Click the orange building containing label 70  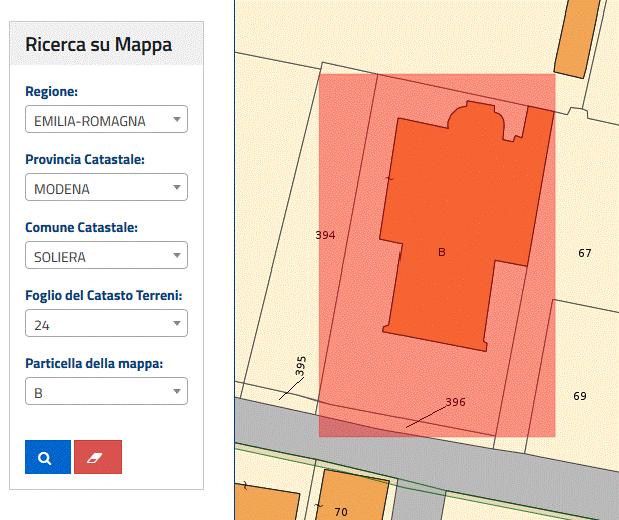353,496
